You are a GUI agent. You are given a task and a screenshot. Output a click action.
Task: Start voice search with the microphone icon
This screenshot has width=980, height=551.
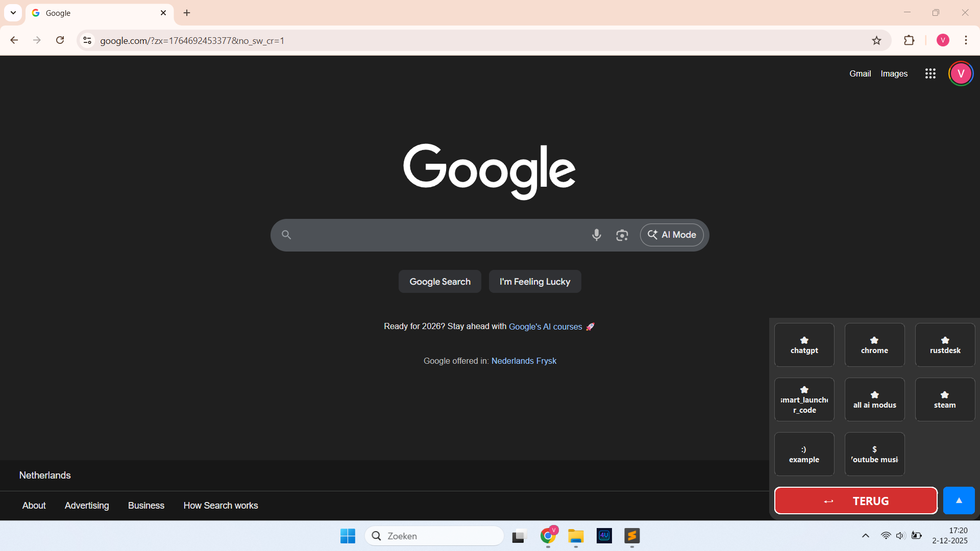pyautogui.click(x=596, y=235)
